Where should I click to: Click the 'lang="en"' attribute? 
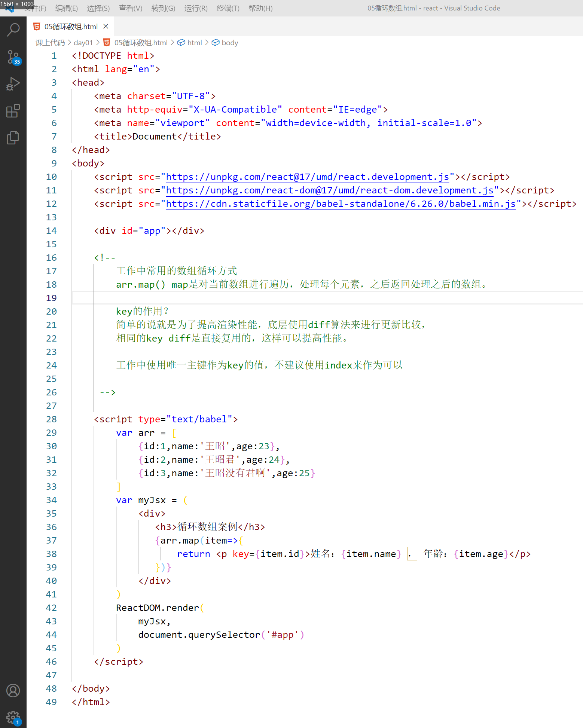click(130, 69)
